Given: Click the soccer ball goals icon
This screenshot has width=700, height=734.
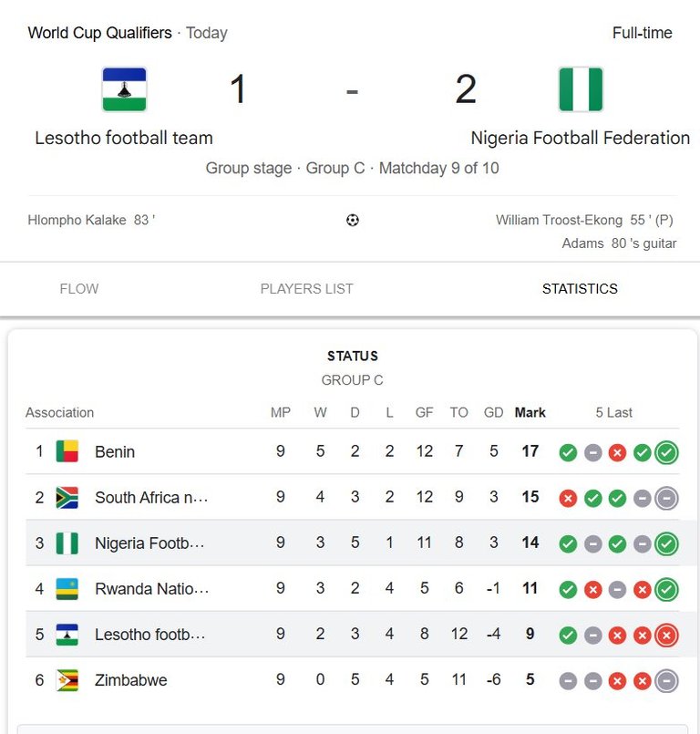Looking at the screenshot, I should [x=353, y=220].
